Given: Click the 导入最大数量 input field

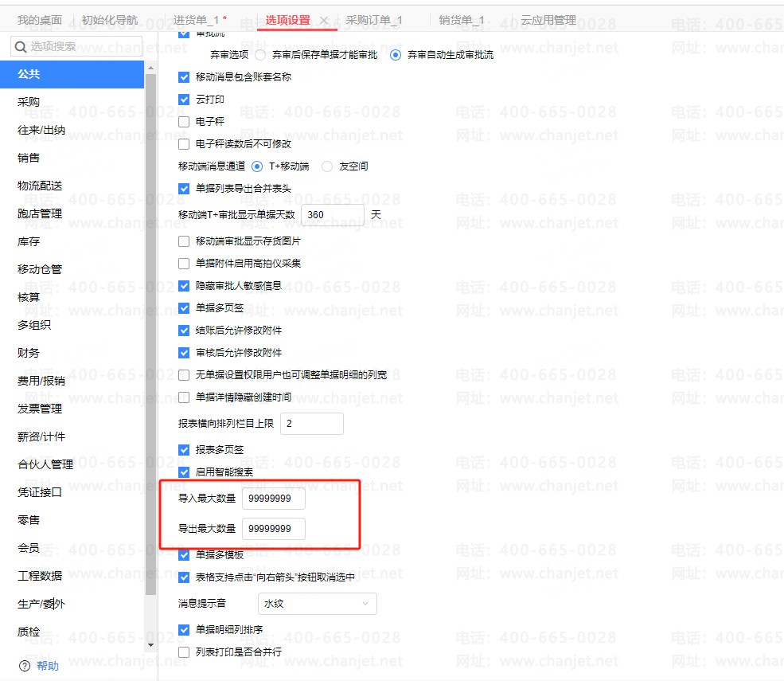Looking at the screenshot, I should click(x=274, y=499).
